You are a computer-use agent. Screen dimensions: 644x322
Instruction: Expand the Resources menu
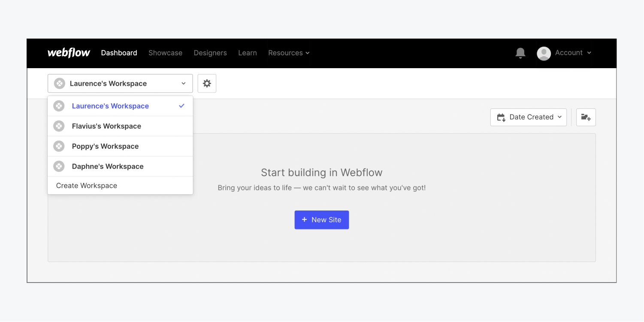[289, 53]
